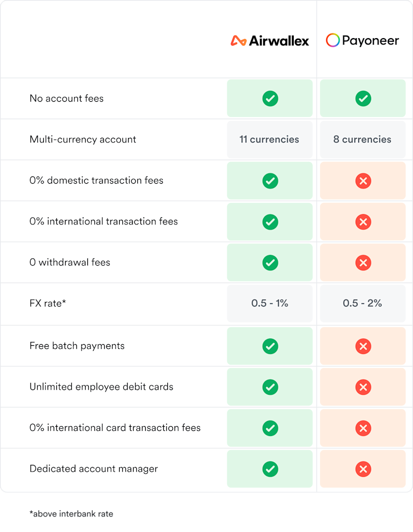Screen dimensions: 413x532
Task: Click the 0.5 - 2% FX rate cell
Action: tap(363, 303)
